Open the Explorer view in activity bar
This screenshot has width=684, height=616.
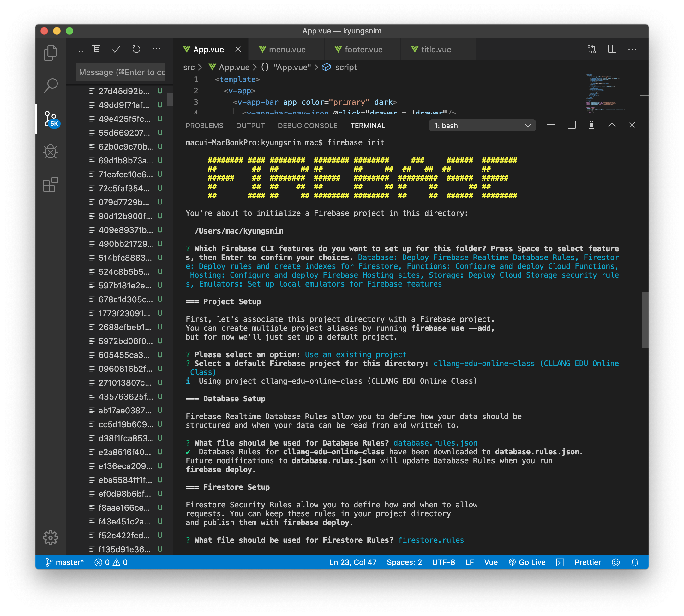[x=51, y=53]
